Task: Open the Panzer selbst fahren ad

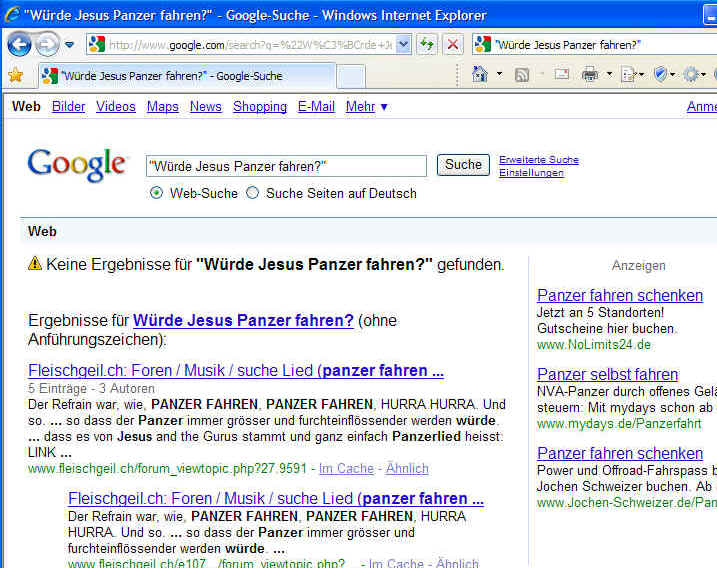Action: coord(607,374)
